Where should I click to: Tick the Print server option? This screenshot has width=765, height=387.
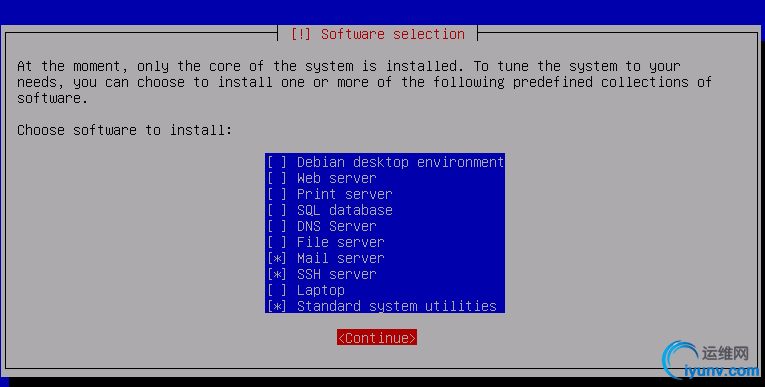pyautogui.click(x=277, y=194)
